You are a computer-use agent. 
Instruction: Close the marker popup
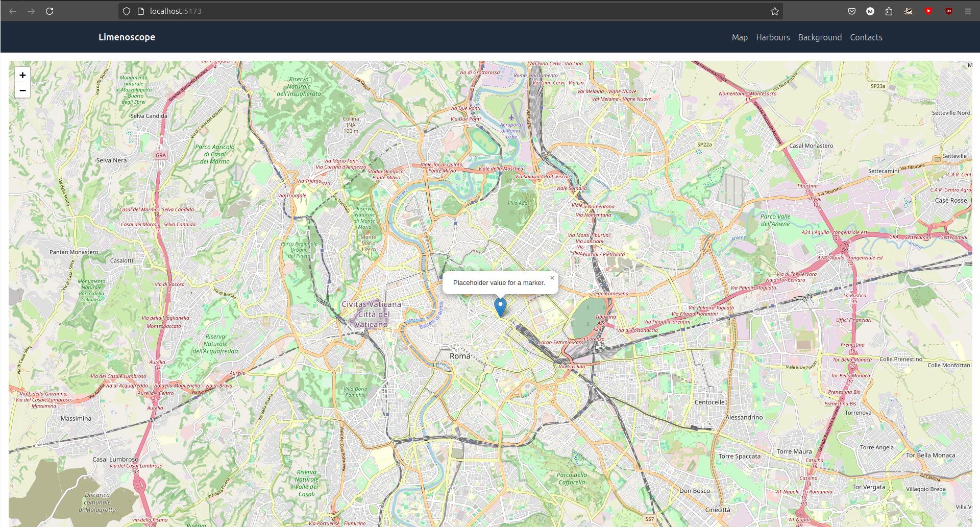(x=552, y=278)
